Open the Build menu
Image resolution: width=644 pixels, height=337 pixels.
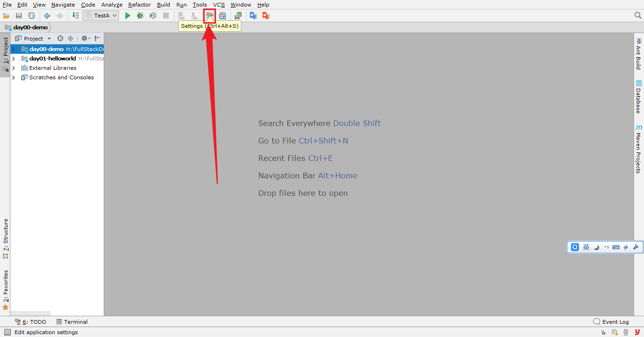[x=164, y=5]
